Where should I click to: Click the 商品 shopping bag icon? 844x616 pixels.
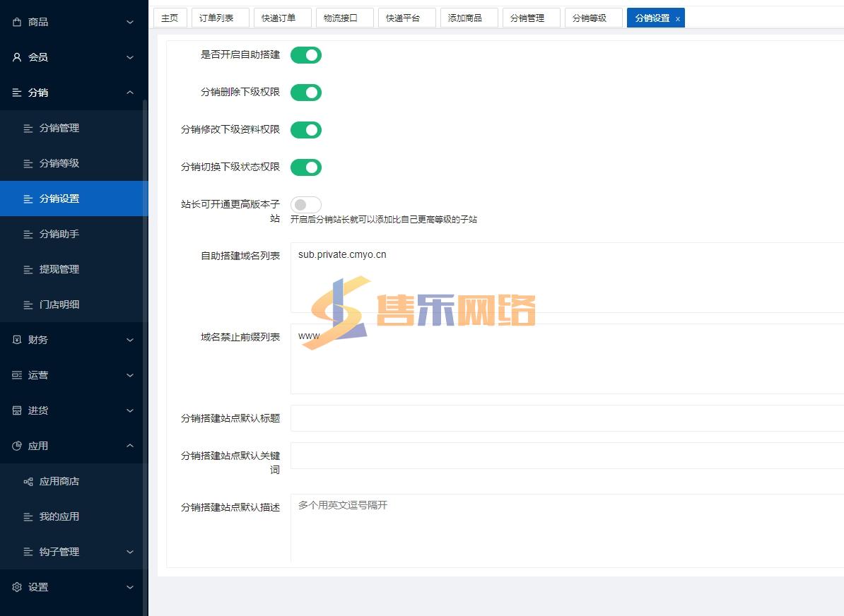point(17,22)
